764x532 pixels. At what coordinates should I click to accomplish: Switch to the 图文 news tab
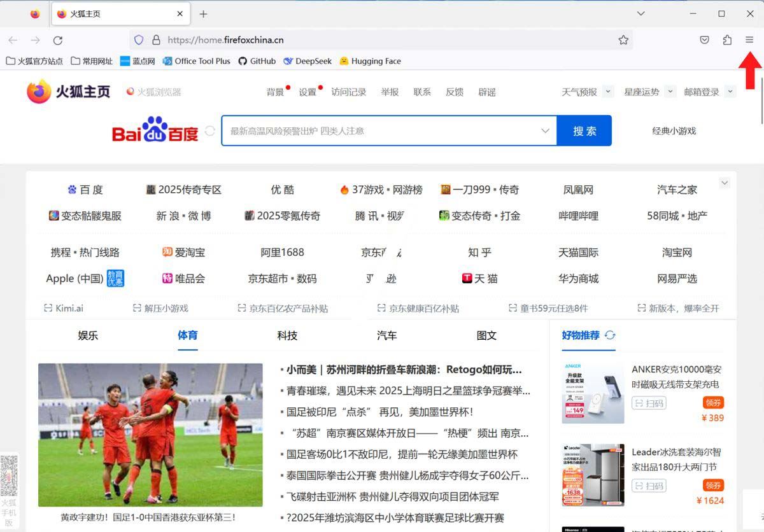[x=486, y=335]
